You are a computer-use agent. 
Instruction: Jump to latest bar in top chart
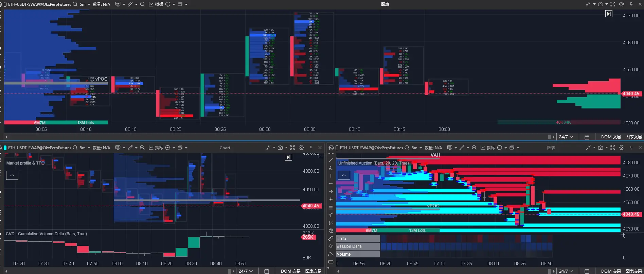point(609,14)
